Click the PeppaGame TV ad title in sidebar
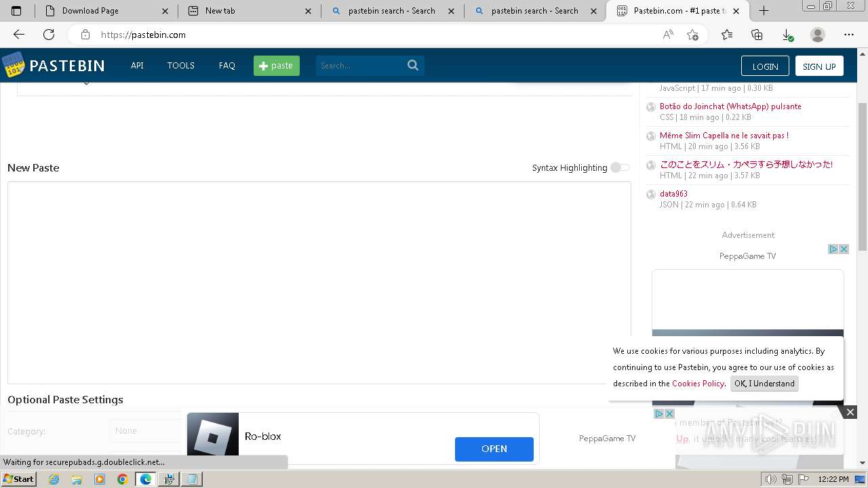868x488 pixels. [747, 256]
